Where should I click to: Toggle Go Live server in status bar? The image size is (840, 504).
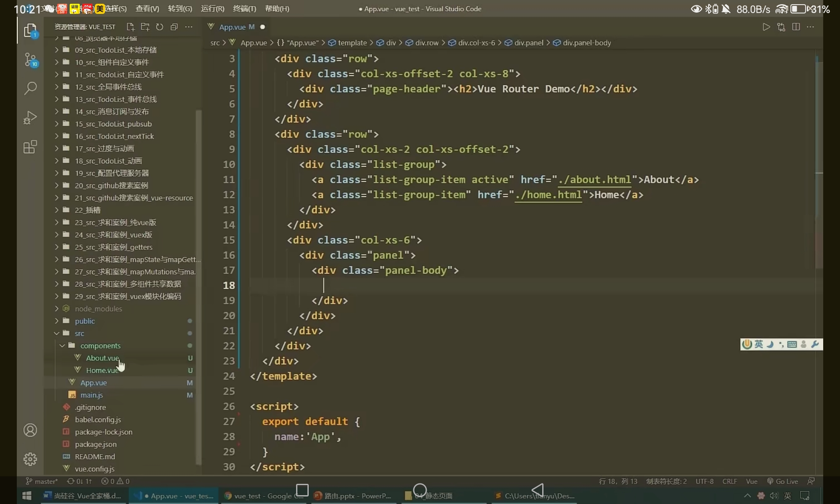coord(782,481)
